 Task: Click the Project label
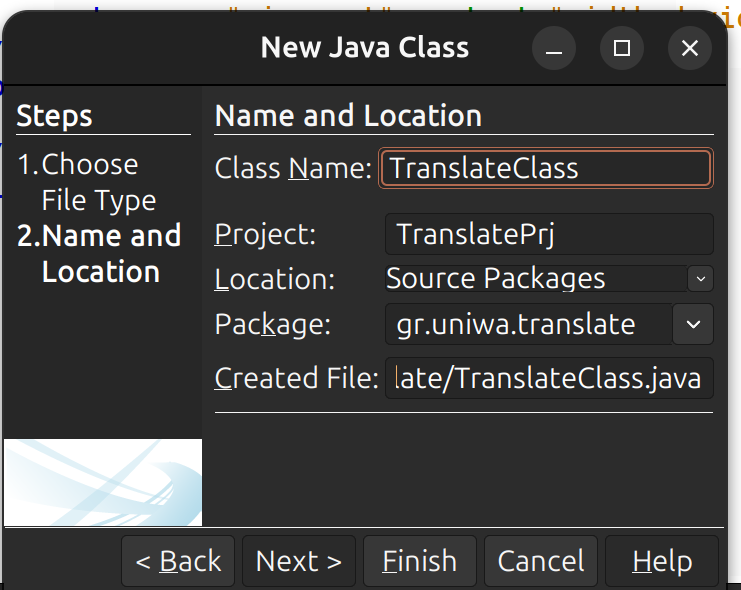(265, 234)
